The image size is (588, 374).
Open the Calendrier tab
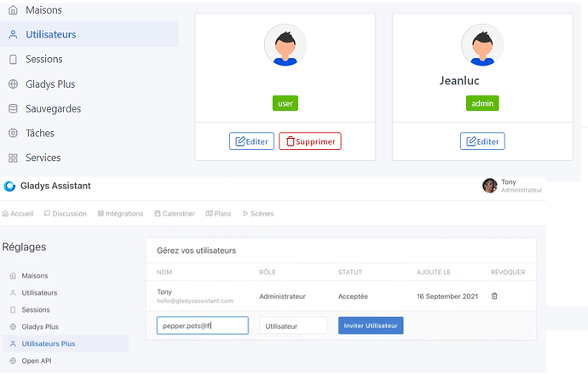pyautogui.click(x=175, y=214)
